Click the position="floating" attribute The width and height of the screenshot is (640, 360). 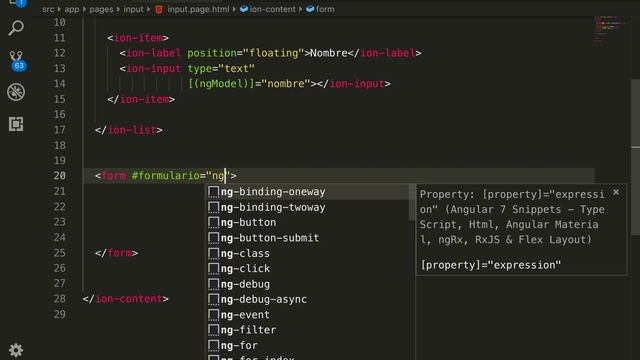[x=246, y=53]
